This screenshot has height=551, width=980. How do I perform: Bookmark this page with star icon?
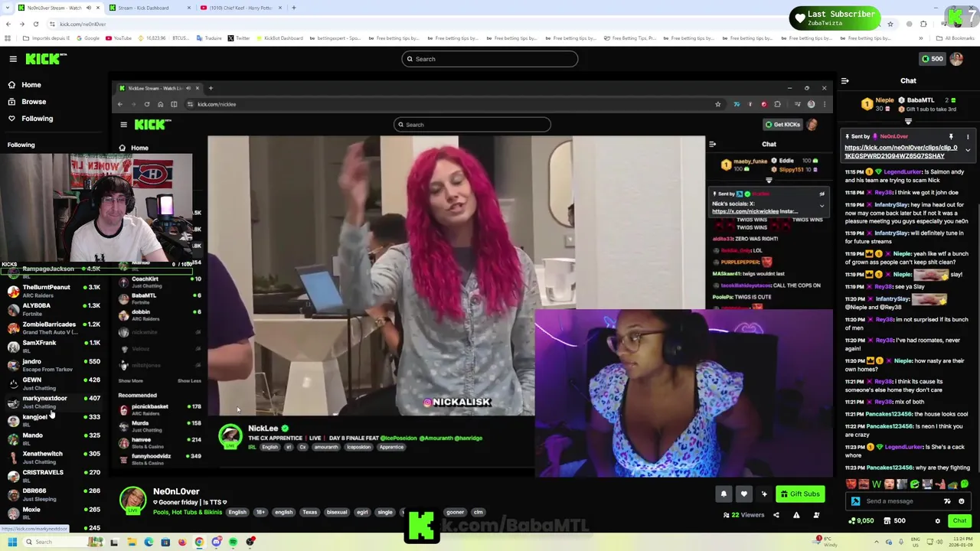tap(890, 24)
